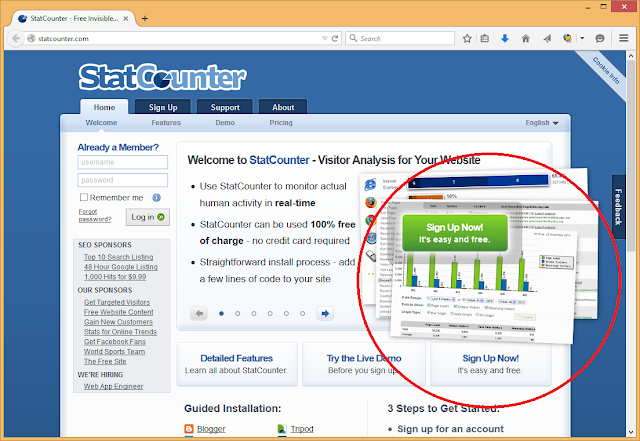Open the Free Website Content link

[118, 312]
